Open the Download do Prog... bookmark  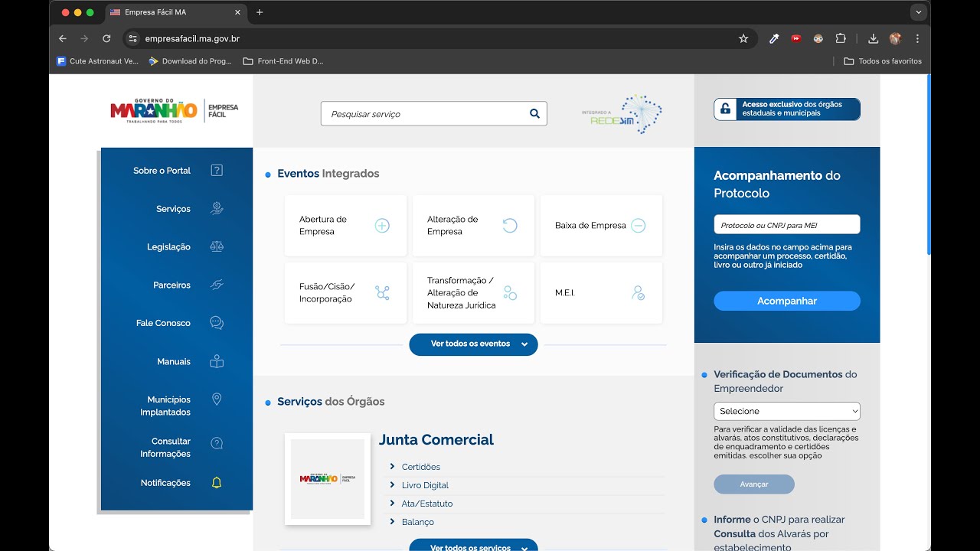[191, 61]
